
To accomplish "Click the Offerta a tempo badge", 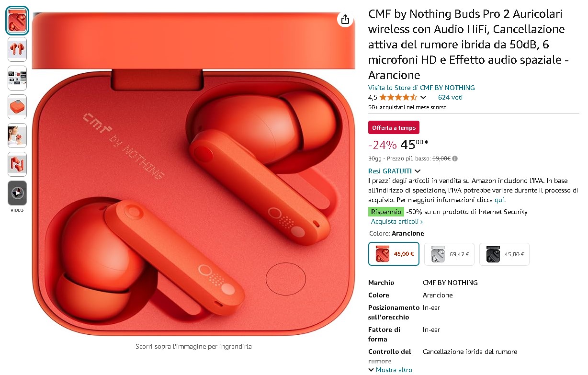I will [394, 128].
